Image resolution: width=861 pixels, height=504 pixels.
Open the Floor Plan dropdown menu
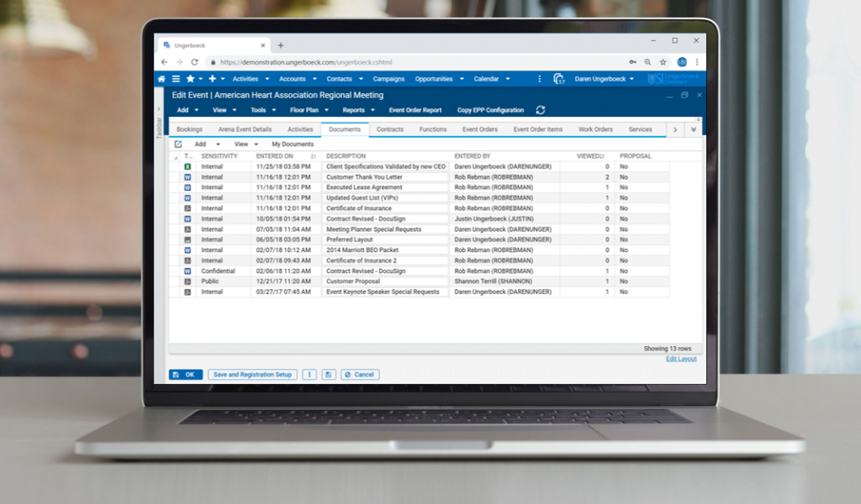click(311, 110)
